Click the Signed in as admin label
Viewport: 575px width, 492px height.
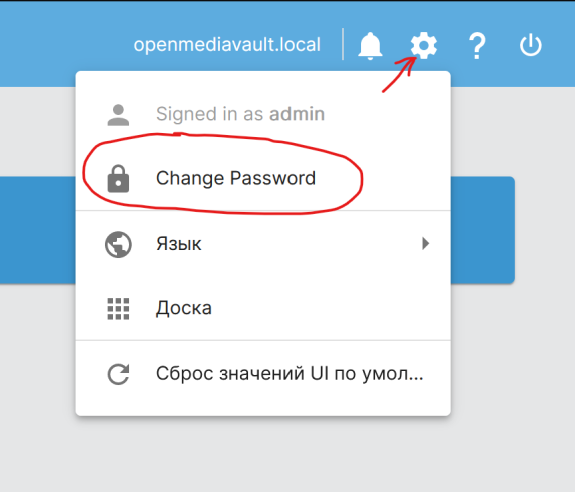(x=240, y=114)
